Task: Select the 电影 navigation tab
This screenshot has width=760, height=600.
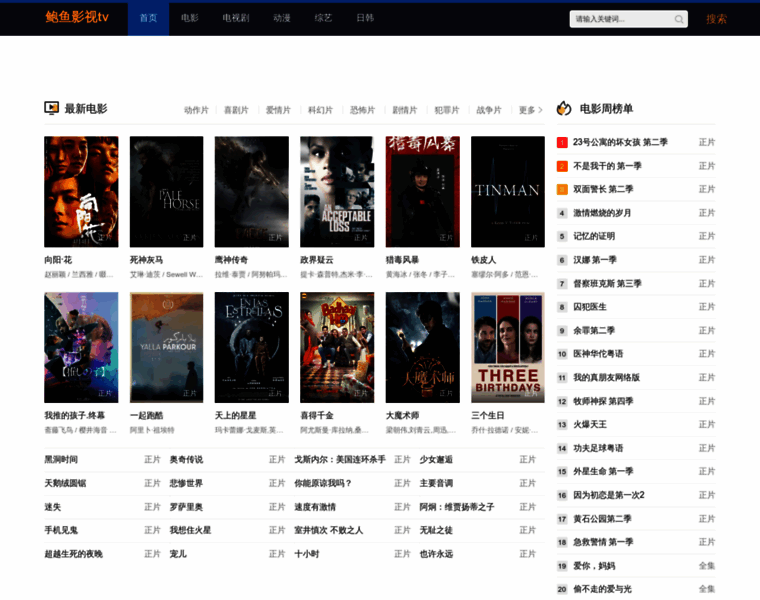Action: pyautogui.click(x=190, y=18)
